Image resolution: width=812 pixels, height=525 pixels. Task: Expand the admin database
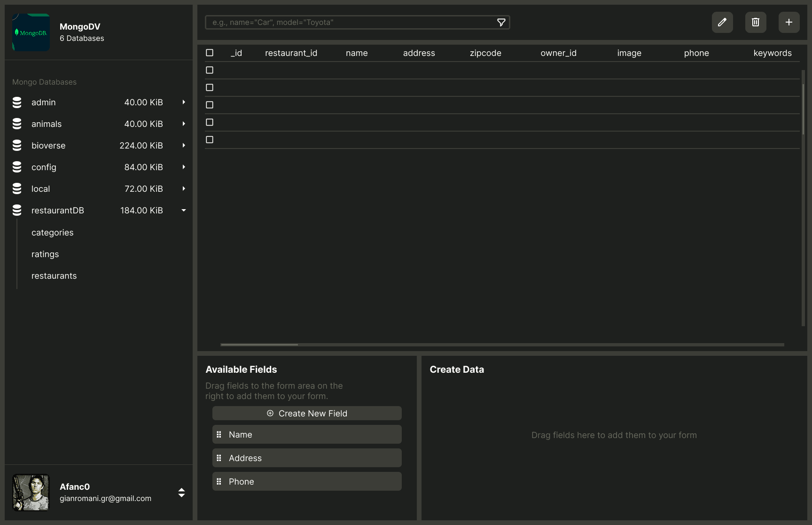[x=184, y=102]
